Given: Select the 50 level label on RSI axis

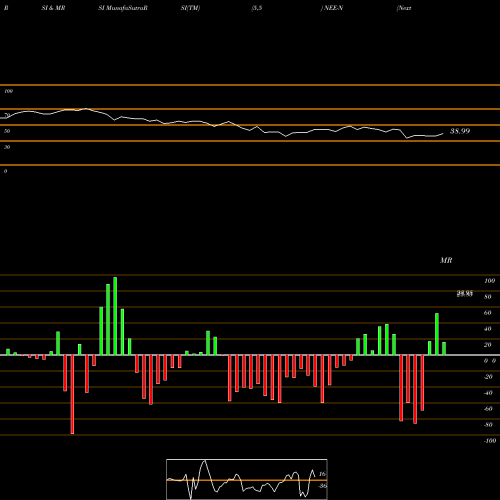Looking at the screenshot, I should (7, 131).
